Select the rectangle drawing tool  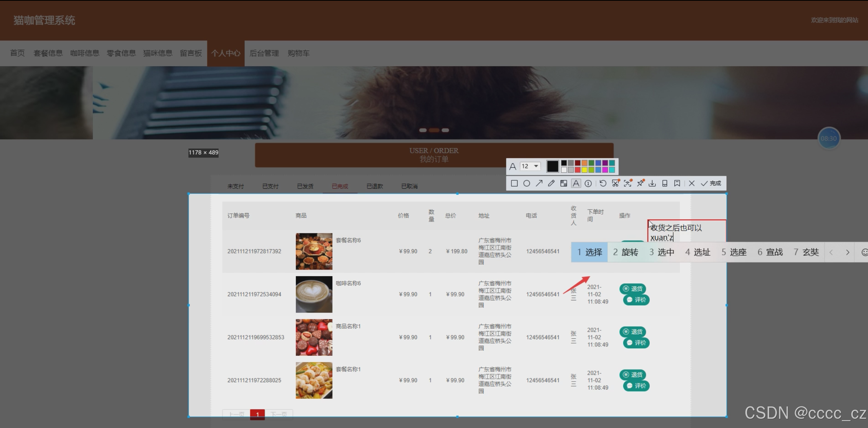[514, 183]
